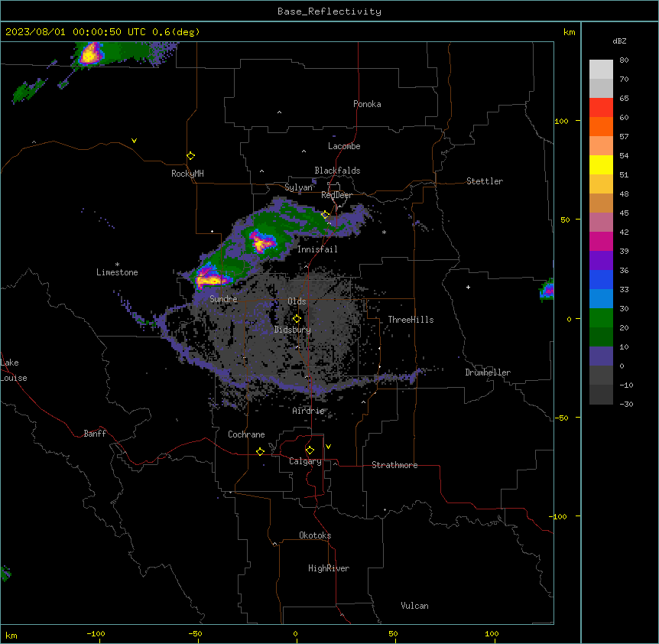Click the slate purple 0-10 dBZ swatch
The height and width of the screenshot is (644, 659).
coord(601,356)
